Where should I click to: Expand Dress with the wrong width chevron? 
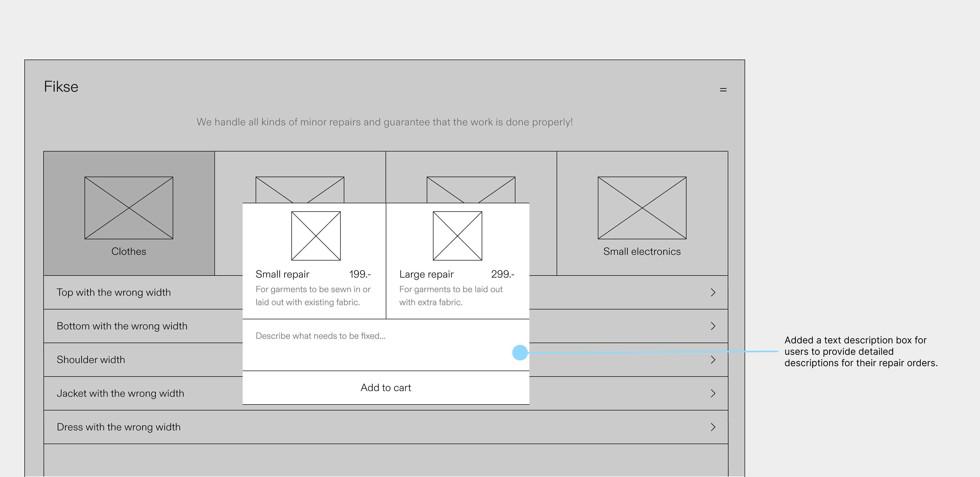(x=713, y=427)
